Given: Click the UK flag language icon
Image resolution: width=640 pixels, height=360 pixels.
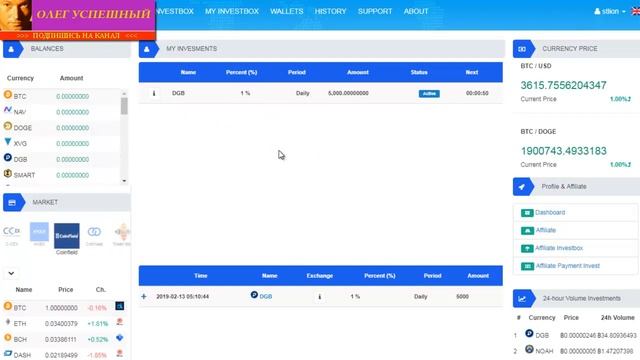Looking at the screenshot, I should point(636,11).
